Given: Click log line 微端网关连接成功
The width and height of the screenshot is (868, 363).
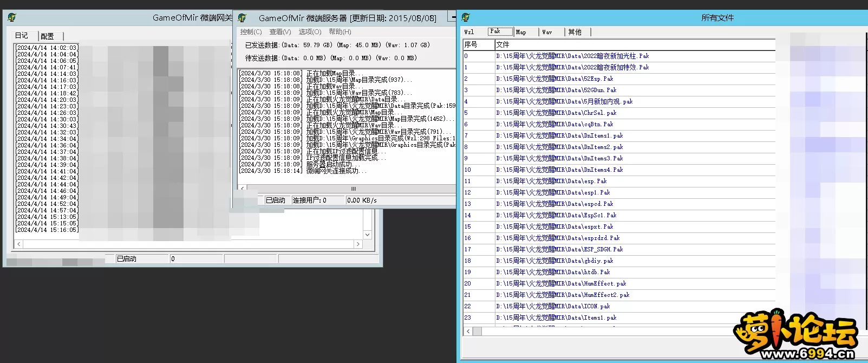Looking at the screenshot, I should pos(303,171).
